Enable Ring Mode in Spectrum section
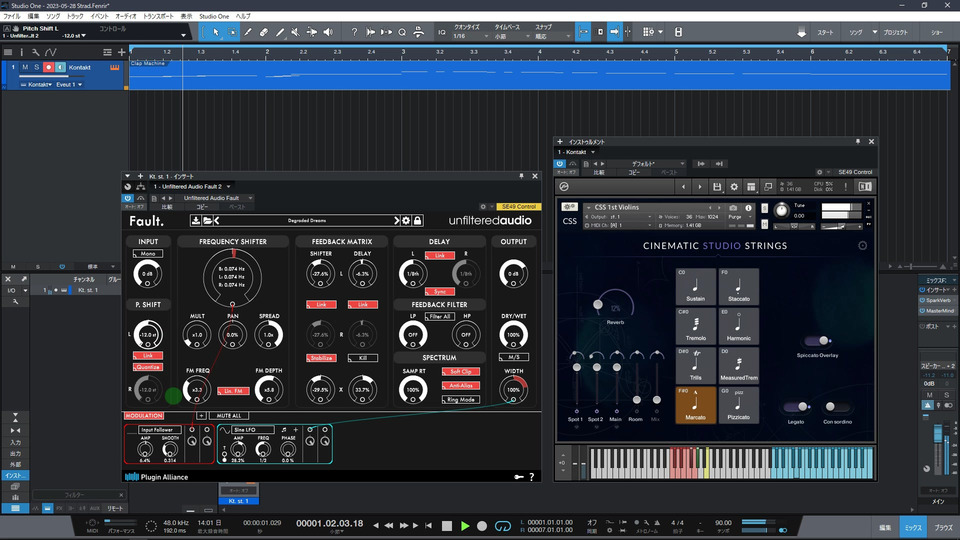Viewport: 960px width, 540px height. (x=461, y=399)
